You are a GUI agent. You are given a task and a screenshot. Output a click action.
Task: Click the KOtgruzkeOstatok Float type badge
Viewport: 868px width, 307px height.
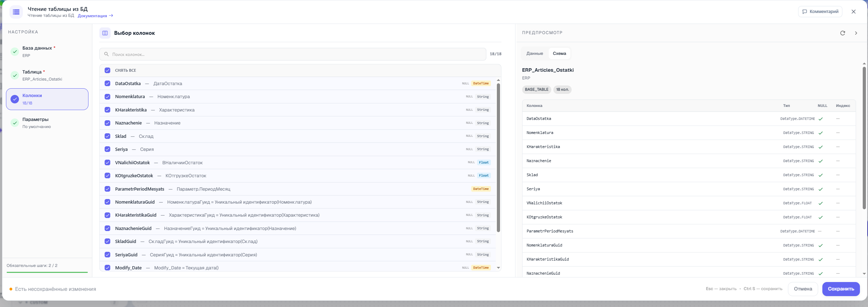(484, 175)
